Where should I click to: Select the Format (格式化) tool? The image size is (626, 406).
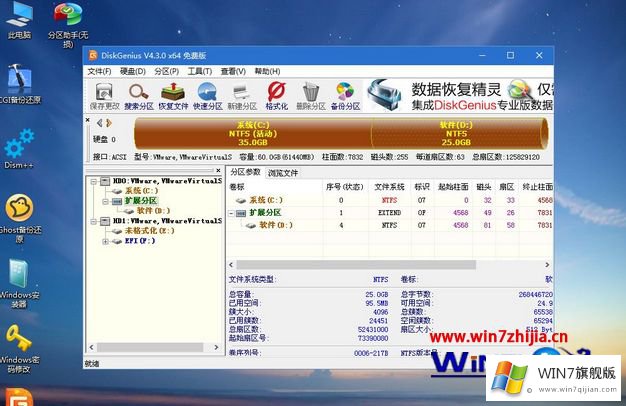276,96
